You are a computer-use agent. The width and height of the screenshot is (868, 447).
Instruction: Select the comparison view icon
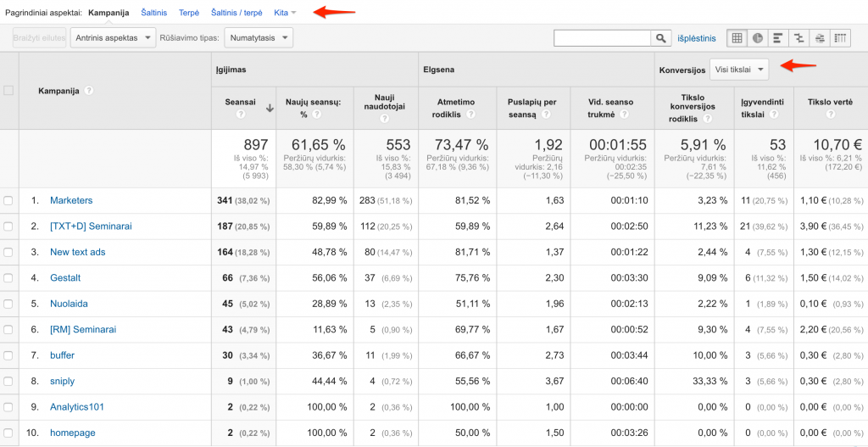pos(798,38)
